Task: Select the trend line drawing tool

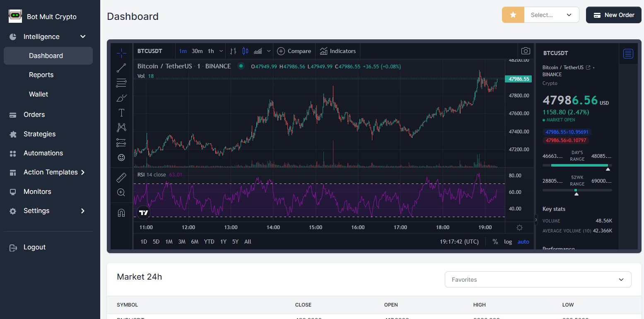Action: 121,68
